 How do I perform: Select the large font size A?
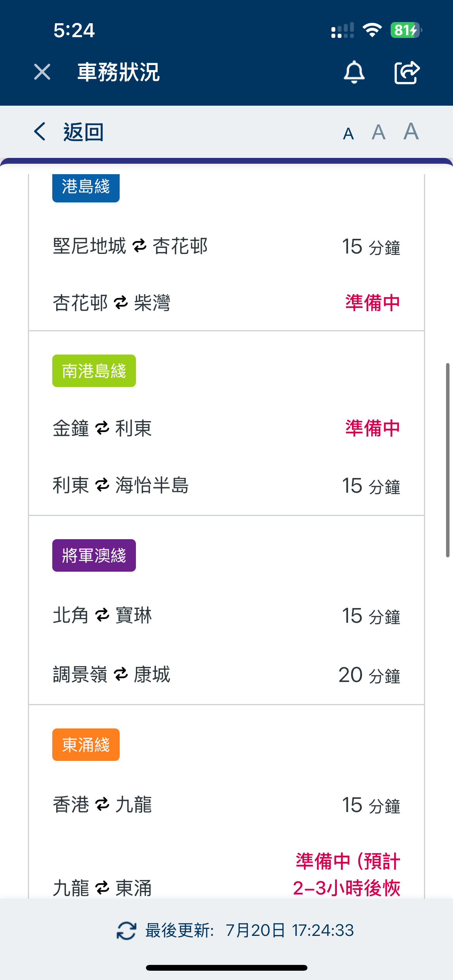click(411, 131)
